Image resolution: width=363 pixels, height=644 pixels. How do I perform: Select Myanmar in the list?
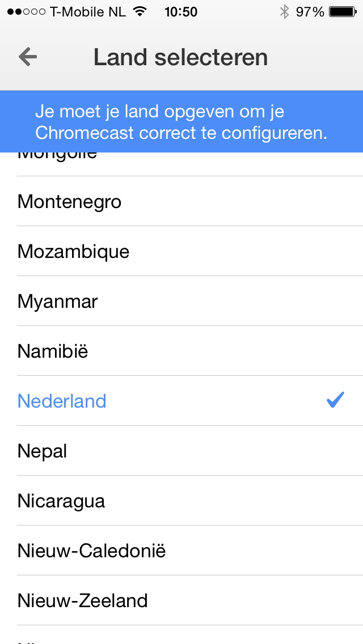click(57, 302)
